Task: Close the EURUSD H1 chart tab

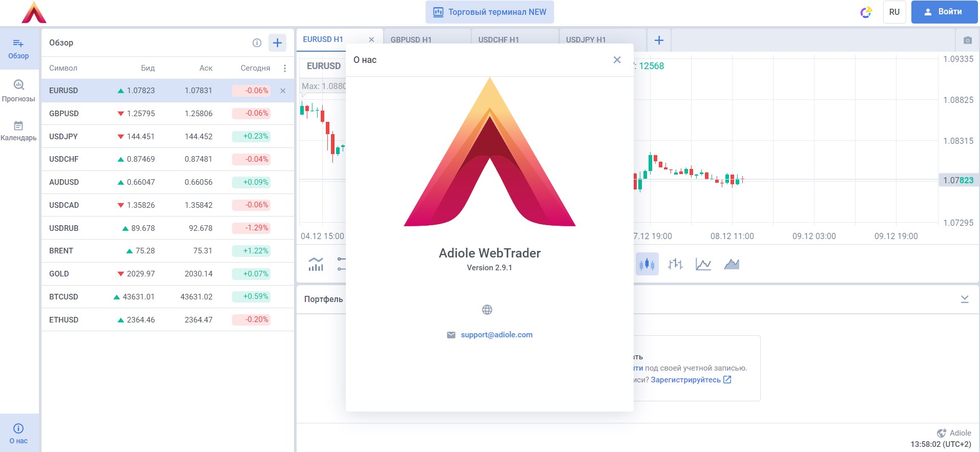Action: [371, 39]
